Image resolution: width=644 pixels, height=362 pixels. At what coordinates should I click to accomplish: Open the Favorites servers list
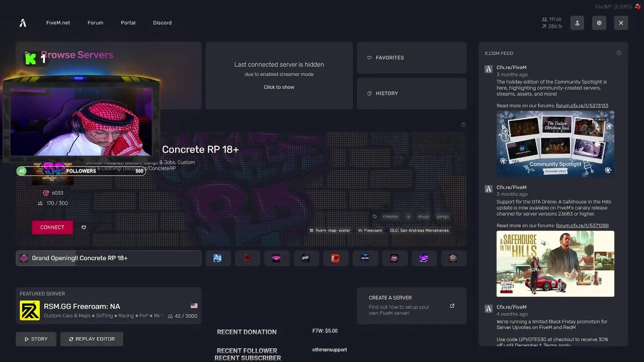[x=412, y=57]
